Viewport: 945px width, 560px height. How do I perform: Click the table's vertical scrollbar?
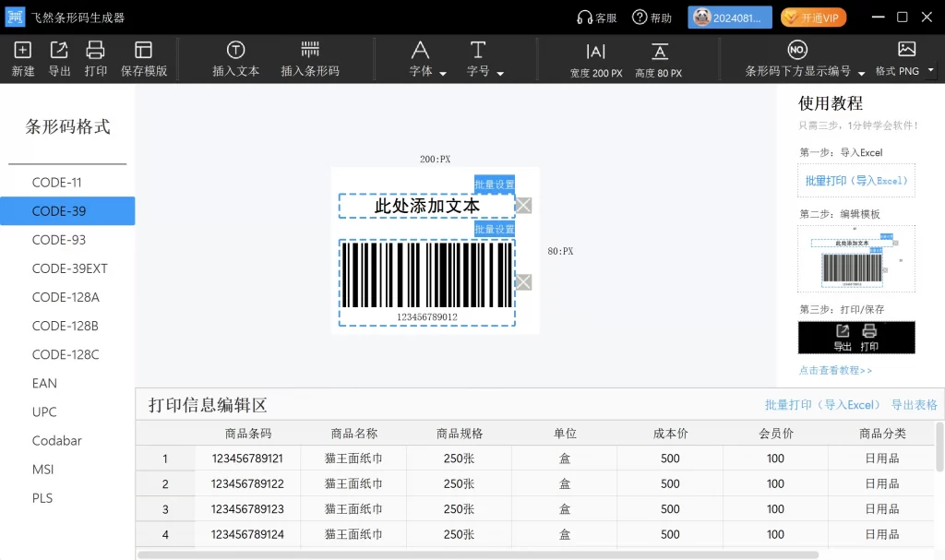[939, 447]
